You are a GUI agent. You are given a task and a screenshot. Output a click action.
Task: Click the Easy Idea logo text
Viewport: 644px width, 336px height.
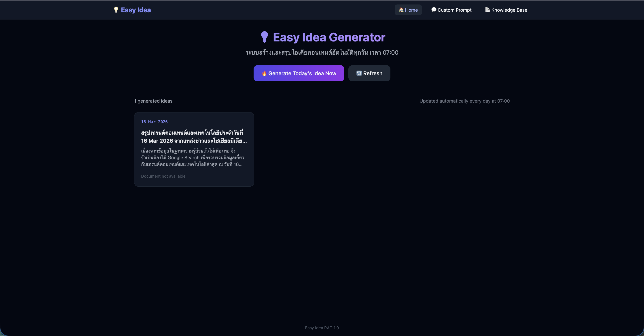pos(136,10)
